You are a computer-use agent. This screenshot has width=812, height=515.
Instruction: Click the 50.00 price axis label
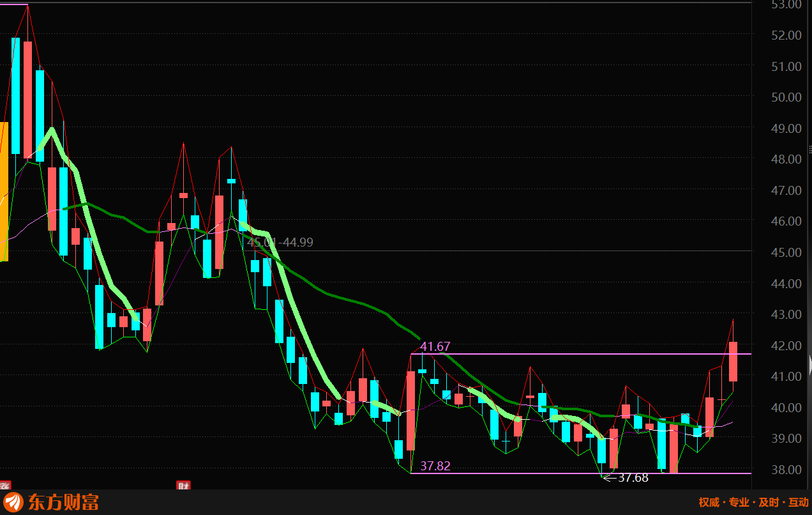pos(786,97)
